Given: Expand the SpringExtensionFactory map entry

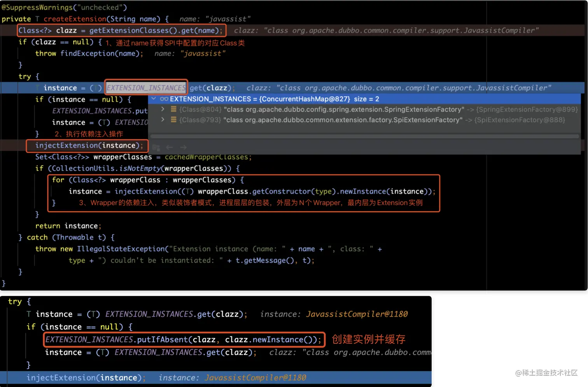Looking at the screenshot, I should [163, 109].
